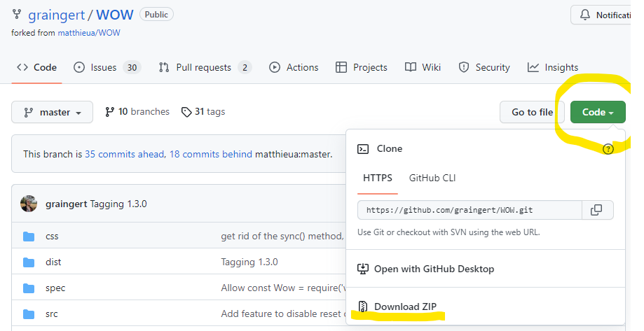
Task: Click the Clone terminal icon
Action: (x=363, y=148)
